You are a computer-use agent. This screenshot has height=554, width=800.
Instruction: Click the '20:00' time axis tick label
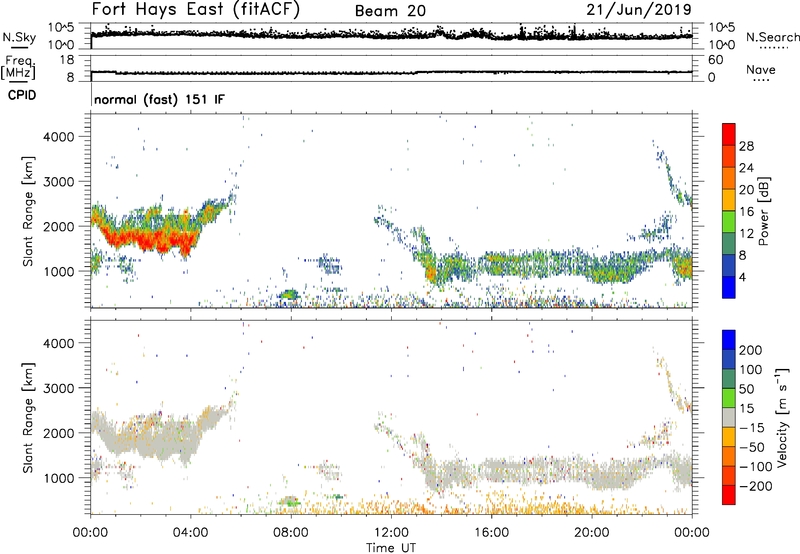[591, 533]
